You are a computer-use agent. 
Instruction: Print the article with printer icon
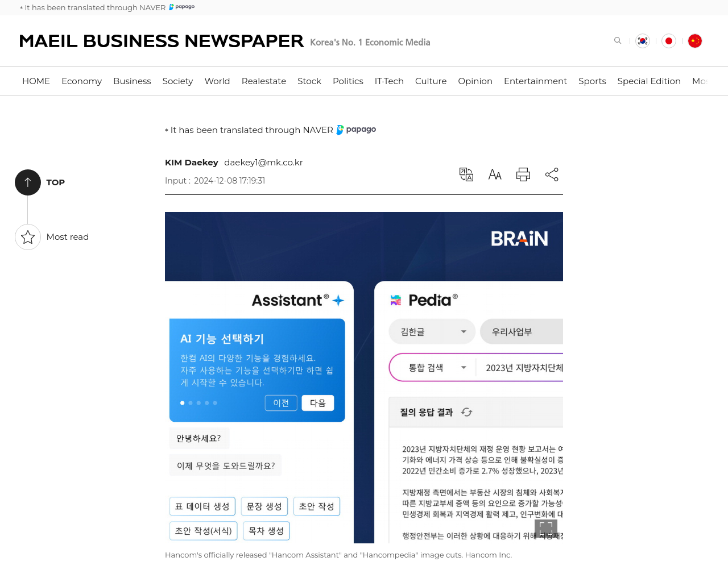pos(523,174)
